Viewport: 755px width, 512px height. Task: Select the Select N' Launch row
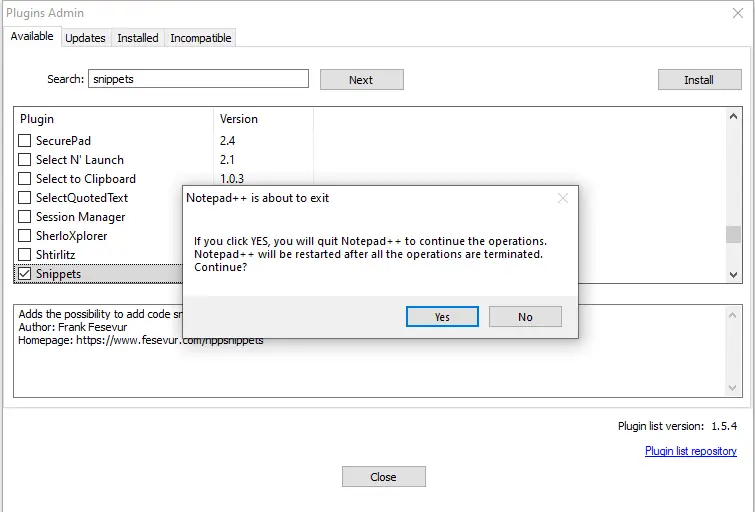coord(80,159)
